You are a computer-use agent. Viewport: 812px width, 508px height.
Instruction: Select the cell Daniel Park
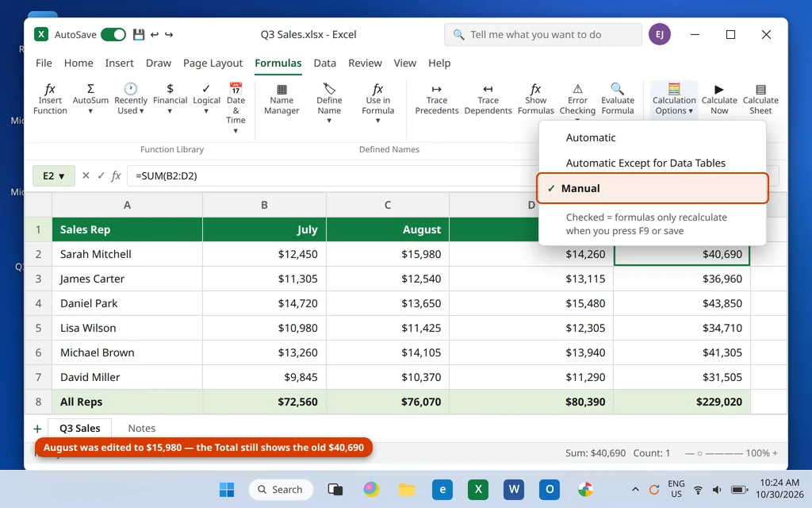pyautogui.click(x=127, y=303)
